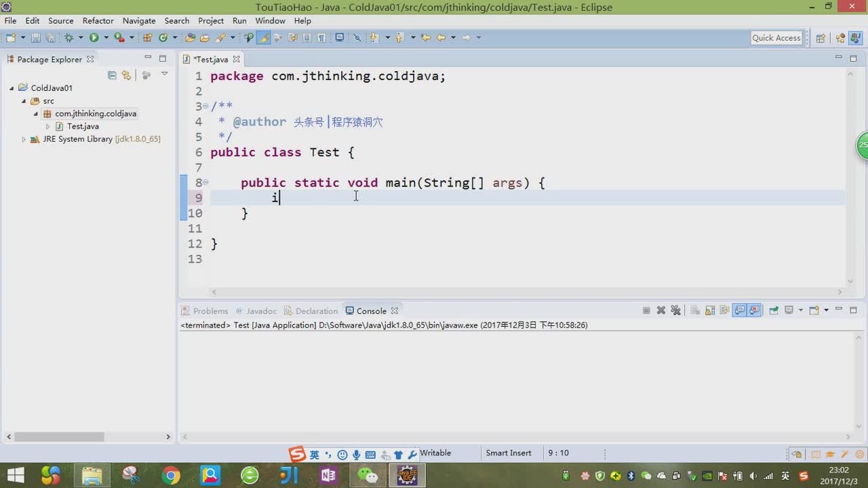Collapse the src folder node
The image size is (868, 488).
[x=24, y=101]
